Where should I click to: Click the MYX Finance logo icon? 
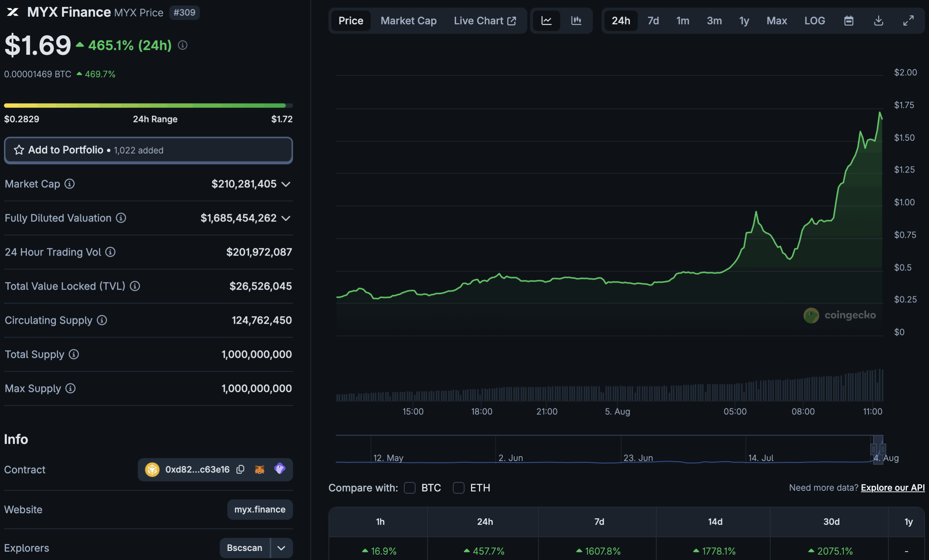click(12, 12)
